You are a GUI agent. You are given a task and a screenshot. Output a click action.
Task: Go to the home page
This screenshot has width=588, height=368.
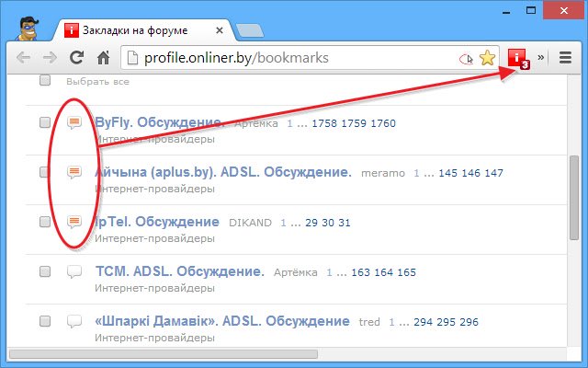103,57
